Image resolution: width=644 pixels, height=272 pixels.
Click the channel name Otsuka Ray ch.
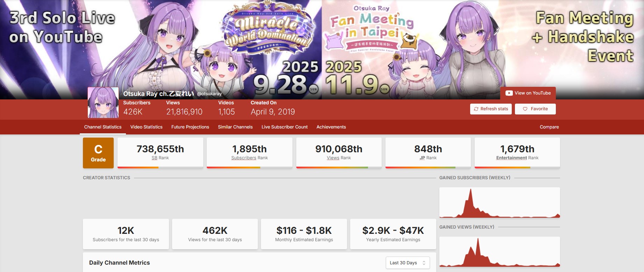(158, 93)
